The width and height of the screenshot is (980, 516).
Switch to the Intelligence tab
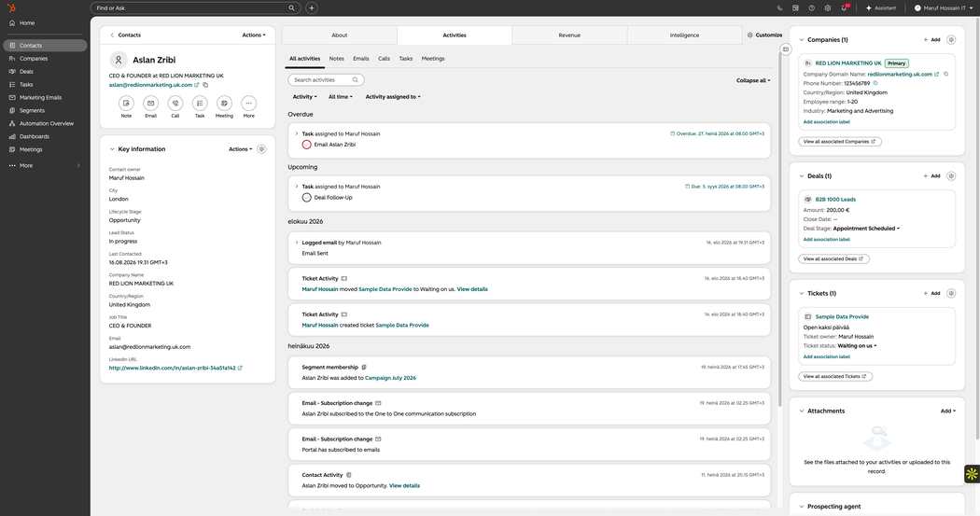pyautogui.click(x=684, y=35)
